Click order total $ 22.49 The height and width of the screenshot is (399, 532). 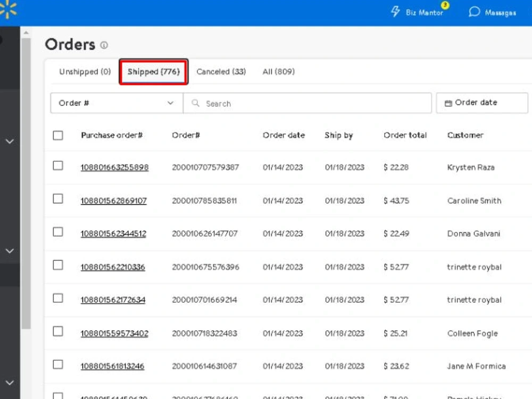(396, 234)
